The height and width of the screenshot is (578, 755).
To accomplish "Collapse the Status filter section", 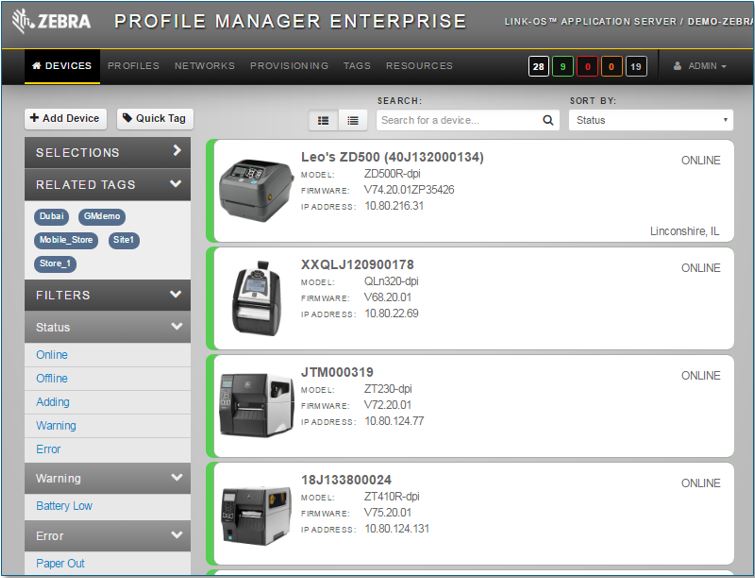I will pyautogui.click(x=108, y=327).
